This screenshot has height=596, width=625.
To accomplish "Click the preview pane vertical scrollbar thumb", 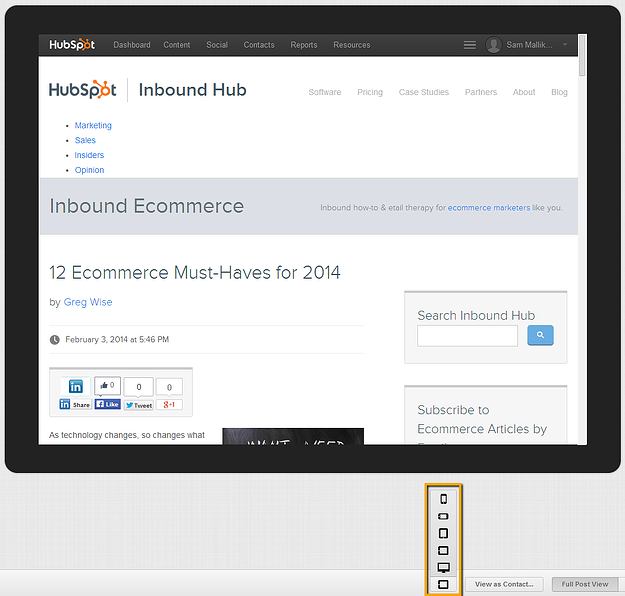I will 582,55.
